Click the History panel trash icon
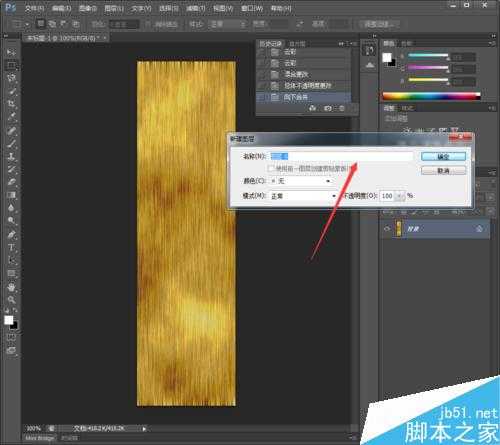500x445 pixels. click(x=342, y=109)
